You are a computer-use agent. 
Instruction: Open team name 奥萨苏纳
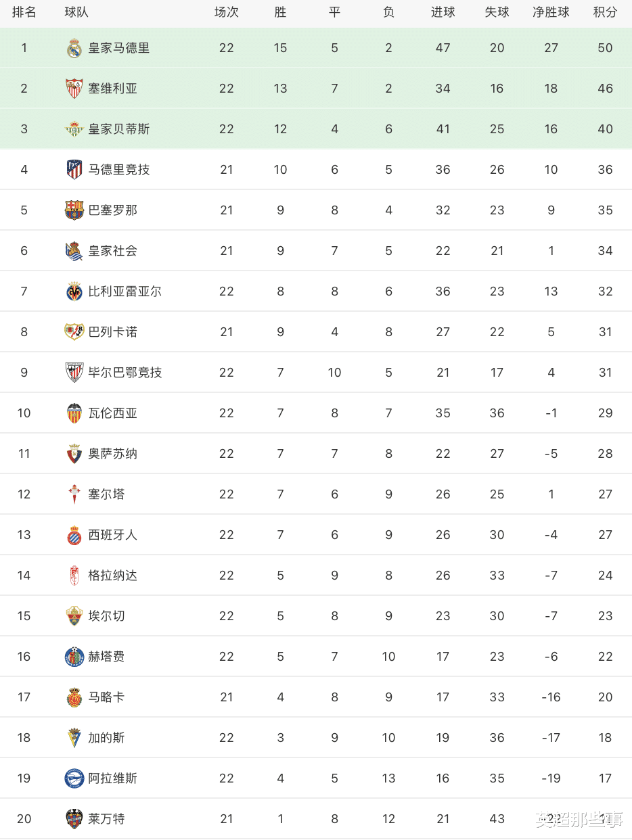click(113, 454)
